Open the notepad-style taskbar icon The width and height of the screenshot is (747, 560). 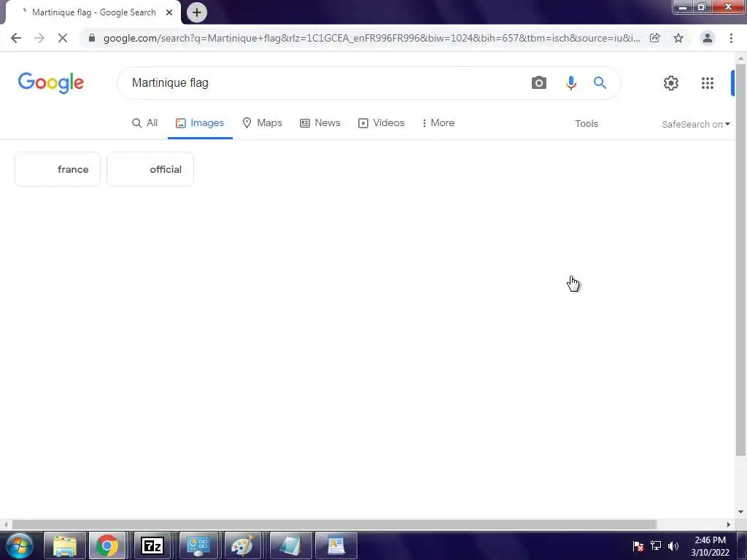tap(290, 545)
